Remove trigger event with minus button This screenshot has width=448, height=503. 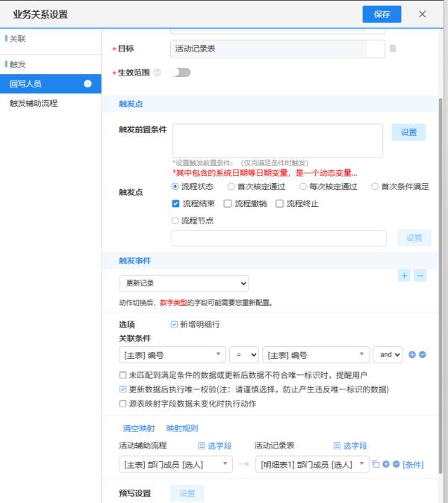[420, 276]
